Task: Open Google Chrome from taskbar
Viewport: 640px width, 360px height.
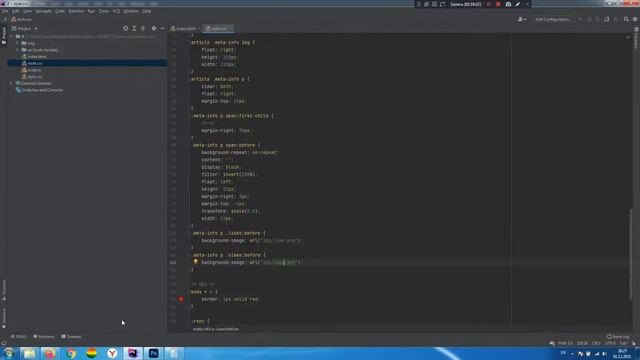Action: pyautogui.click(x=71, y=353)
